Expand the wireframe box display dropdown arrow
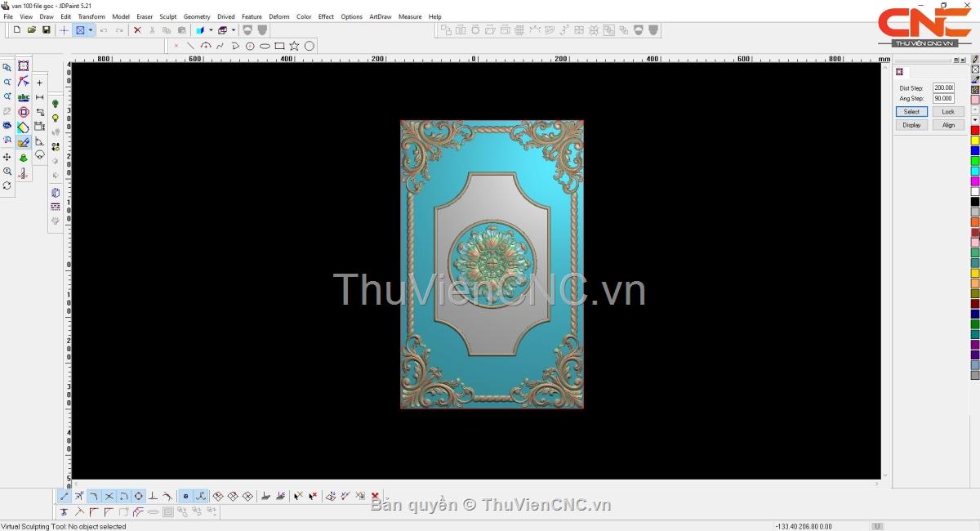 click(x=233, y=30)
